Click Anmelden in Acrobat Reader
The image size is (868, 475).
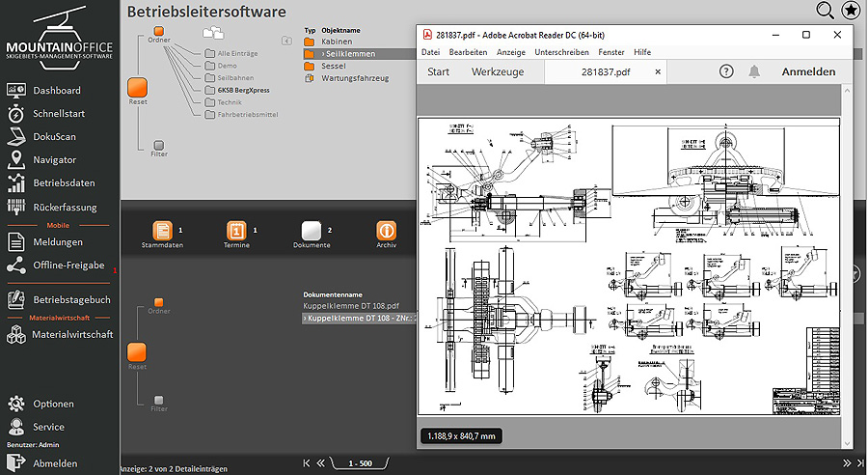pos(808,71)
